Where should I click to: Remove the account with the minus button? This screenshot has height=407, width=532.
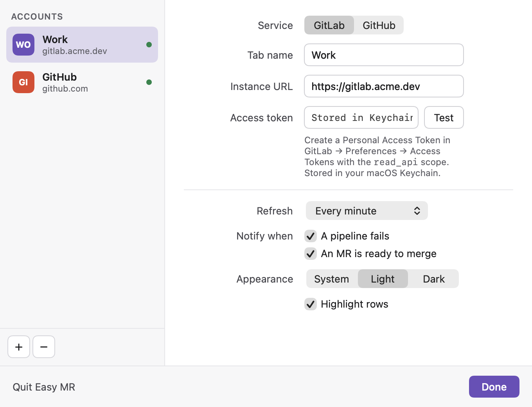click(x=44, y=347)
